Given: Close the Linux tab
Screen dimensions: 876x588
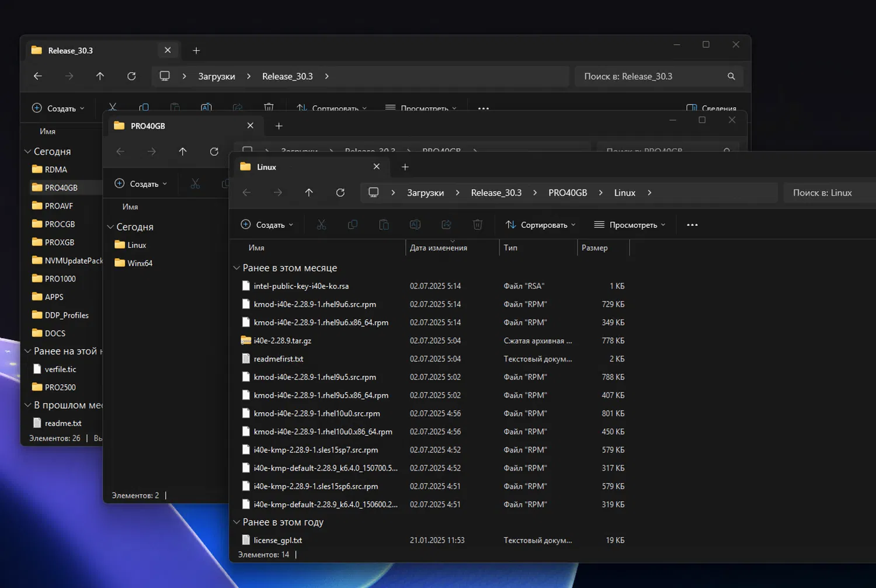Looking at the screenshot, I should [377, 167].
